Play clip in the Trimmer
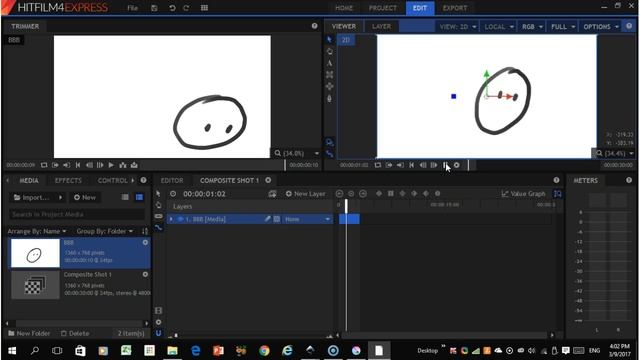 (111, 165)
